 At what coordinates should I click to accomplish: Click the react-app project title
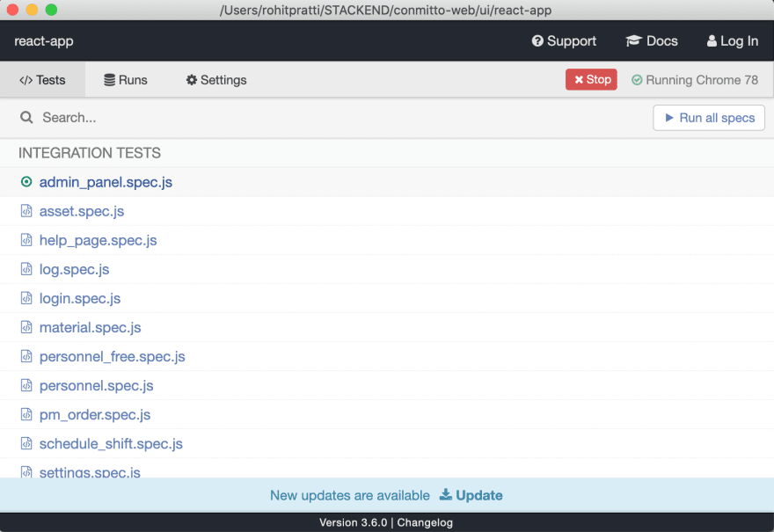click(x=44, y=41)
